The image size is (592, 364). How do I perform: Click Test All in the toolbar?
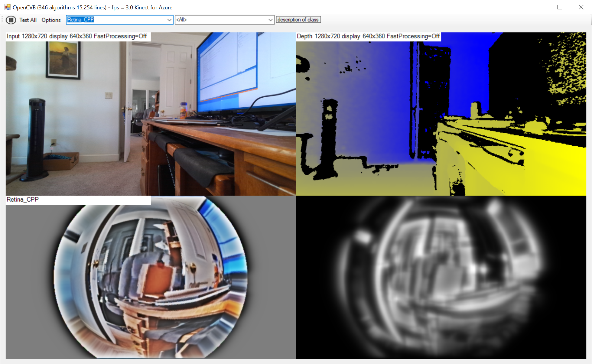point(28,20)
